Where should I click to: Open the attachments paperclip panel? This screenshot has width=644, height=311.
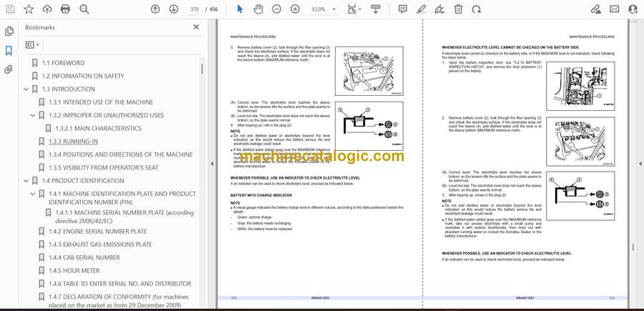(9, 69)
